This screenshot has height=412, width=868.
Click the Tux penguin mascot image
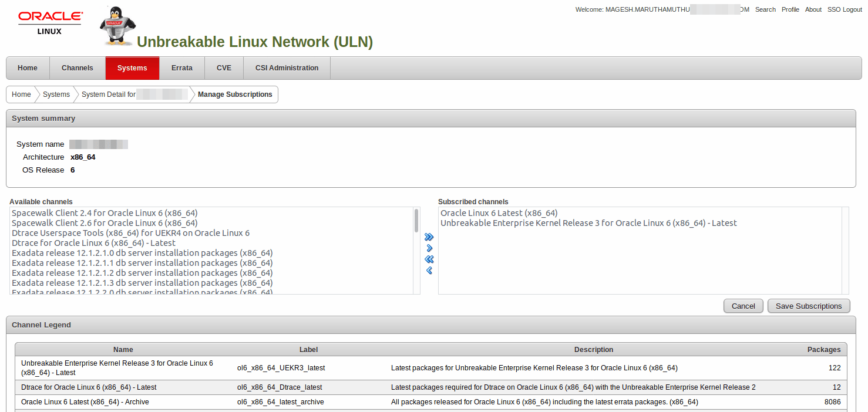click(x=117, y=26)
